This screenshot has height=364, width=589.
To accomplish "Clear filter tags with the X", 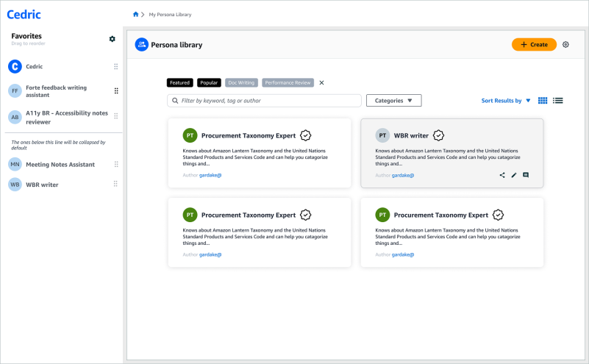I will (x=321, y=83).
